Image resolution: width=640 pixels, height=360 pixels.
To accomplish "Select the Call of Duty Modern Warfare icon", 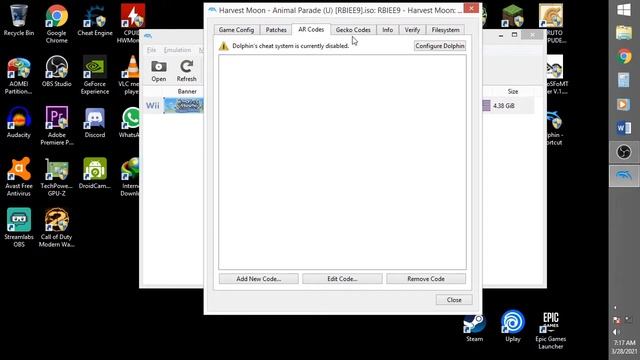I will [56, 228].
